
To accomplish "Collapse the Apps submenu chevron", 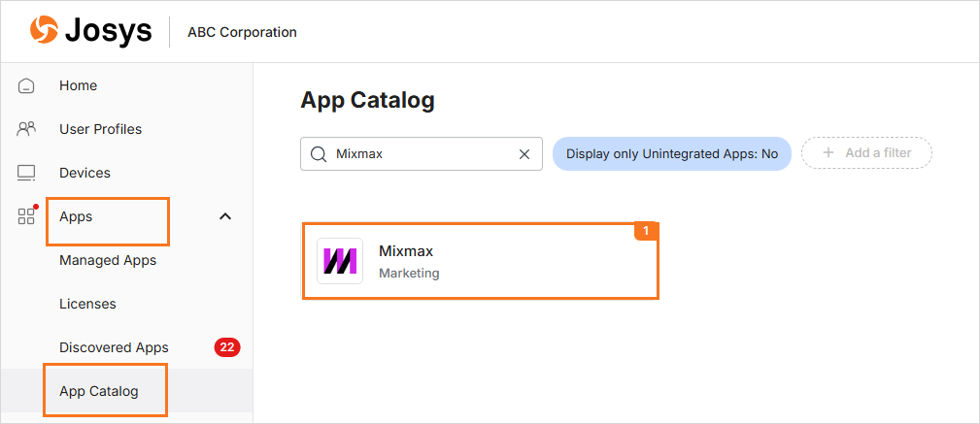I will (225, 216).
